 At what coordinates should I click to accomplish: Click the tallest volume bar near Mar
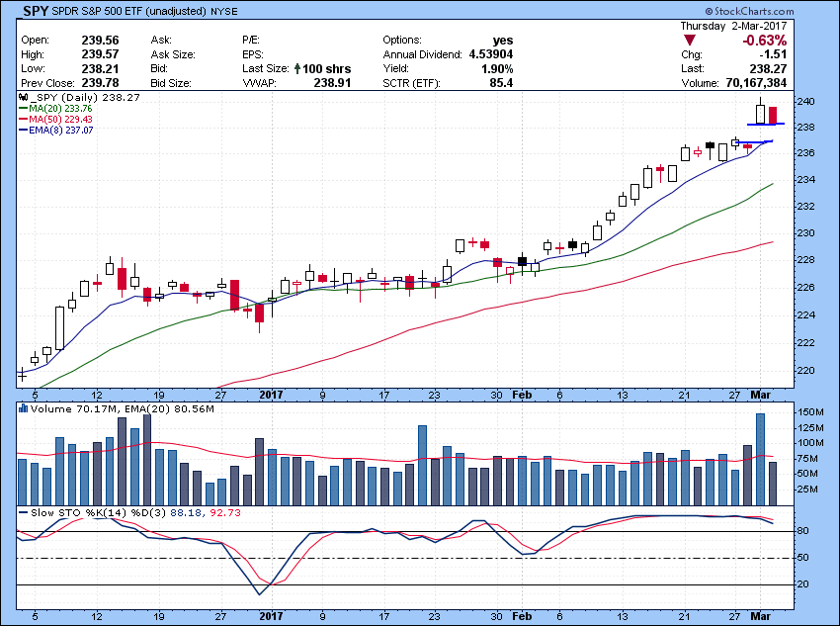click(x=760, y=459)
